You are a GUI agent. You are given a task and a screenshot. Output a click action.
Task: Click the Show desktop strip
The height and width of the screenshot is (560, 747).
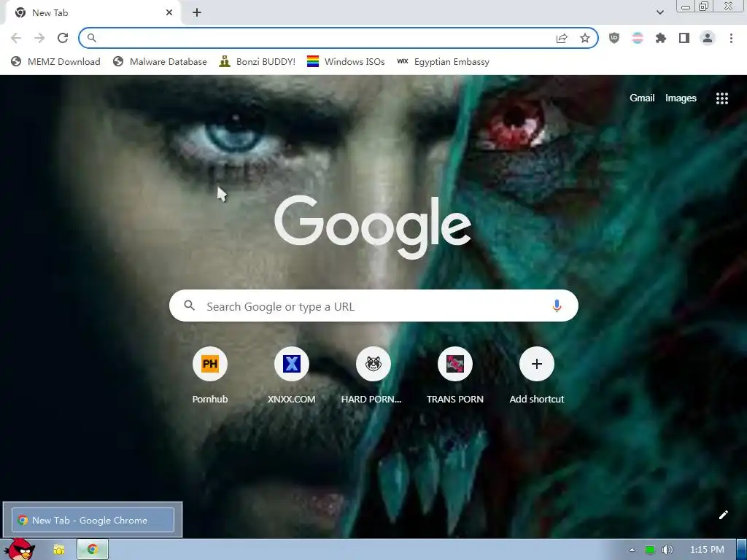[x=742, y=550]
